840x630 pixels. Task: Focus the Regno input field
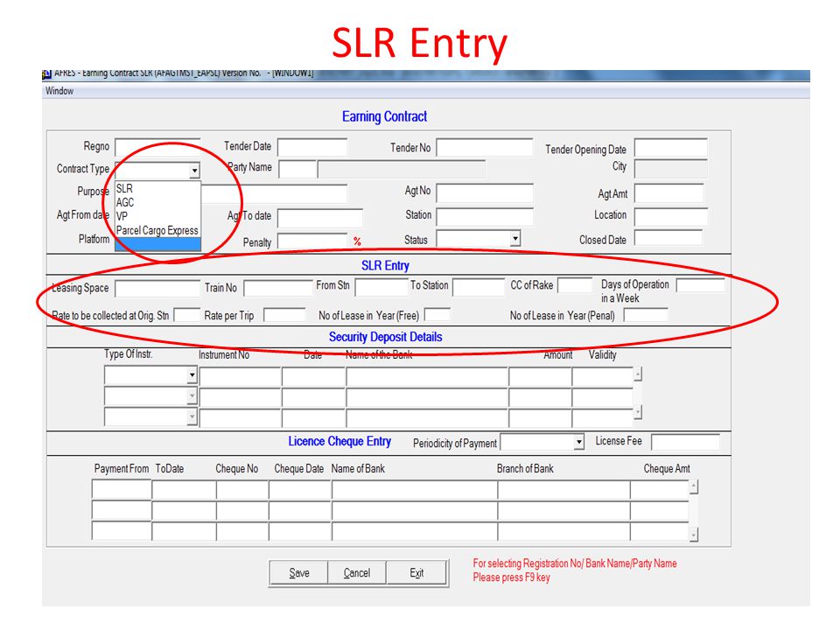(157, 147)
